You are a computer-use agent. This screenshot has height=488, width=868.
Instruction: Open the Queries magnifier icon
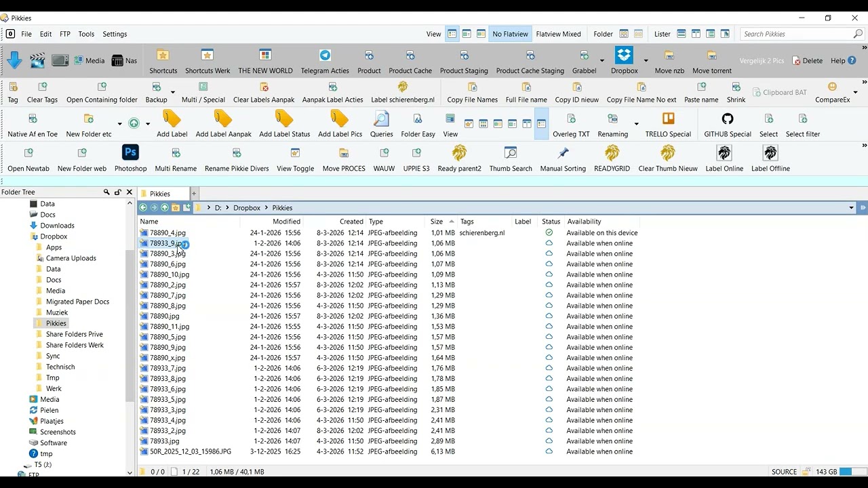(x=381, y=120)
